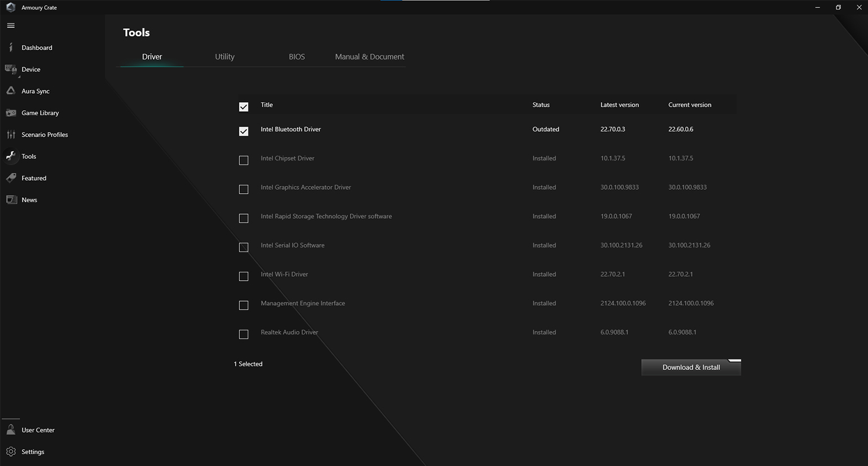
Task: Click the Download & Install button
Action: (x=691, y=367)
